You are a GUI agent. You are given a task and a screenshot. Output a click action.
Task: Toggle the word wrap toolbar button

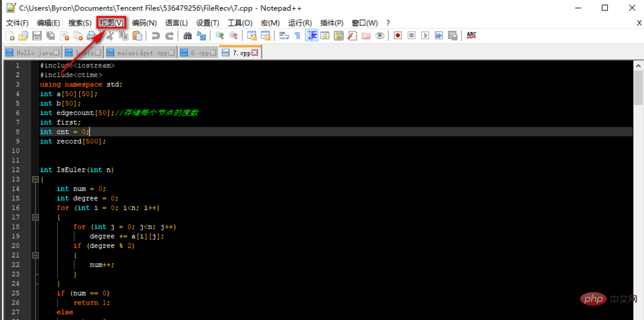click(x=284, y=36)
